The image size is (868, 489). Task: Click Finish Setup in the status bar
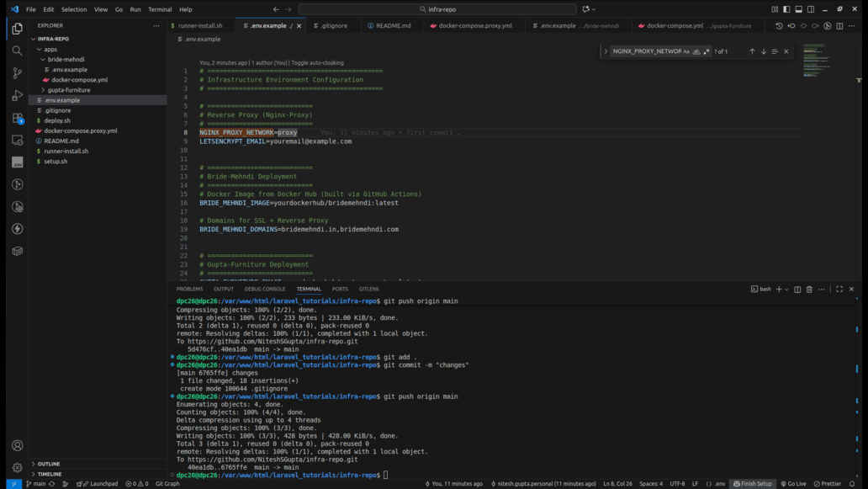click(753, 484)
